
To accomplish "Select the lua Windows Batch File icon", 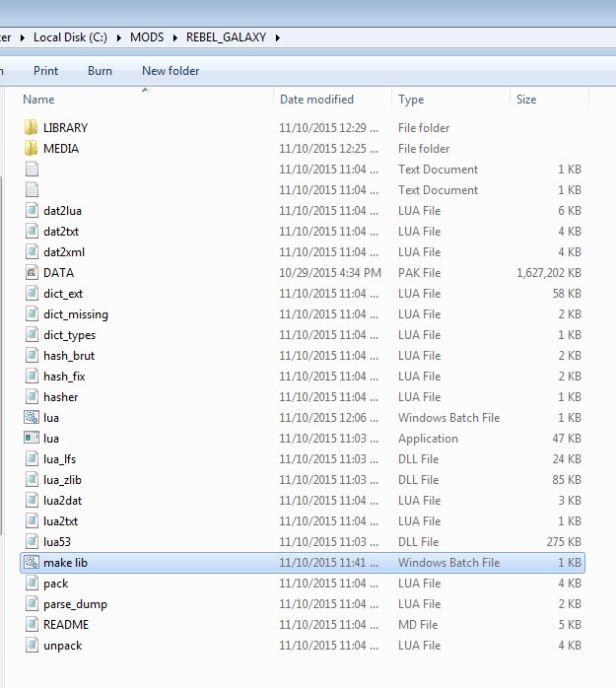I will (31, 418).
